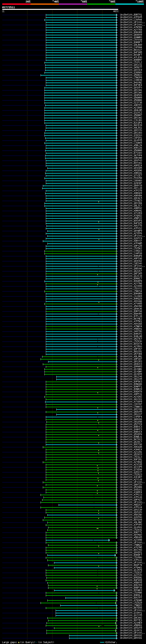Screen dimensions: 146x644
Task: Click the purple ~60% identity legend bar
Action: pyautogui.click(x=73, y=4)
